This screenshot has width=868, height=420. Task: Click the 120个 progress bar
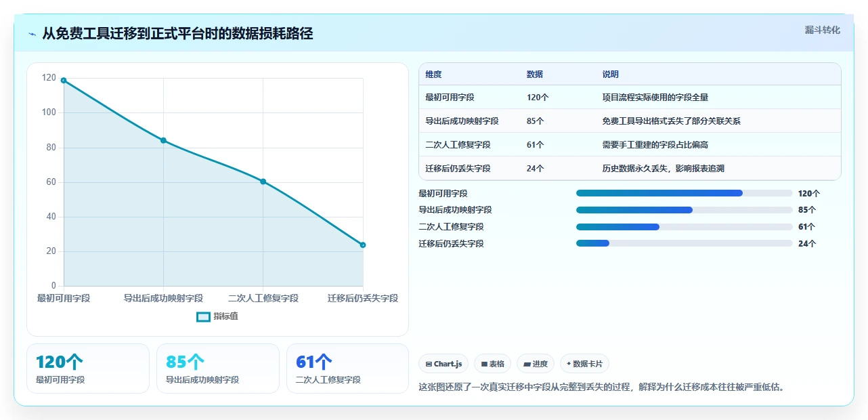[684, 193]
